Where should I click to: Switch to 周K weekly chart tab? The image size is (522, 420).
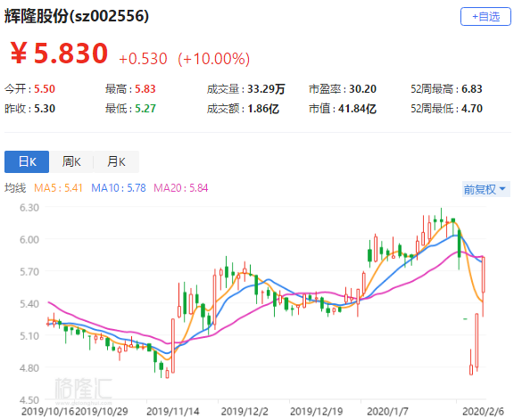(x=71, y=161)
